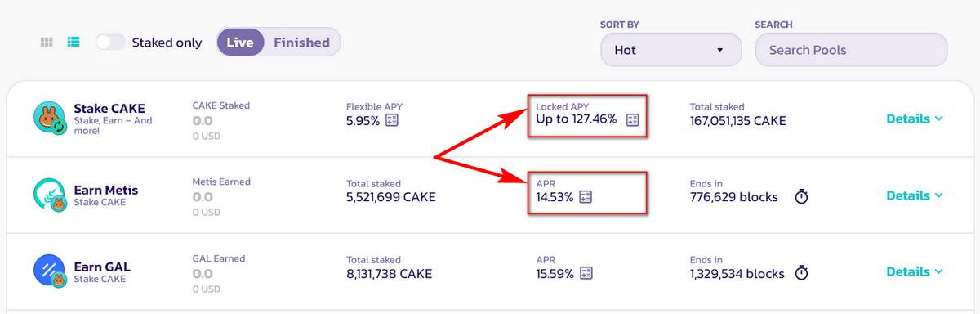Click the Earn Metis pool title
980x314 pixels.
pos(106,190)
